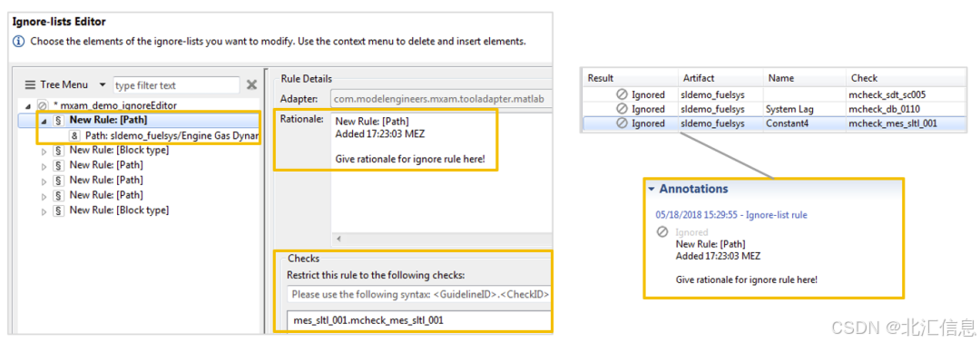
Task: Click the greyed Ignored icon in Annotations
Action: [662, 231]
